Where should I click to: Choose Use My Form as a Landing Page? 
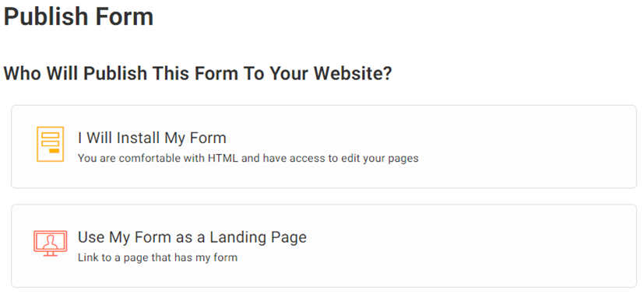tap(324, 246)
